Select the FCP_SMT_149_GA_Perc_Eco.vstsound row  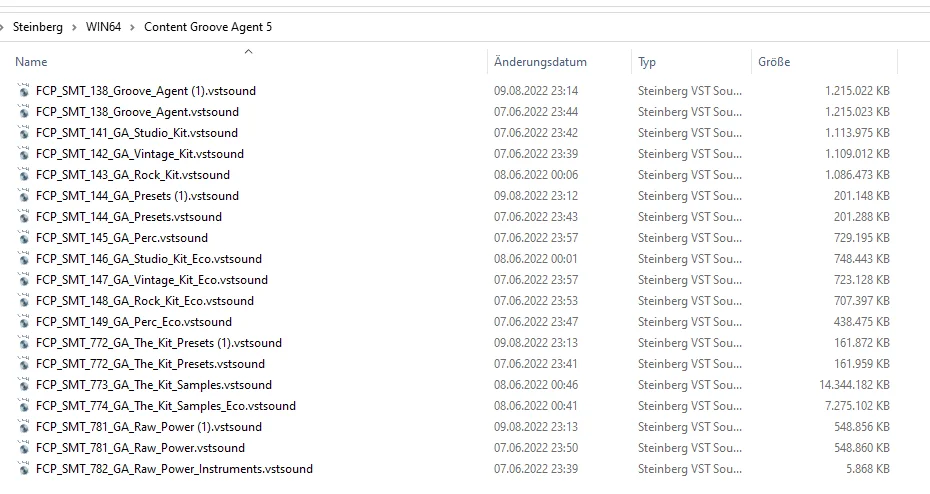click(453, 322)
